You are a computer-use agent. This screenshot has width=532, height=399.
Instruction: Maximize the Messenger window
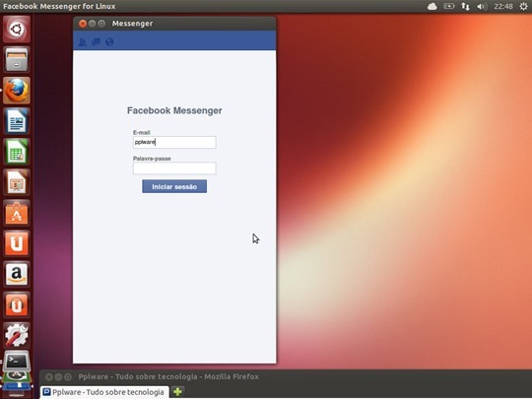[101, 24]
